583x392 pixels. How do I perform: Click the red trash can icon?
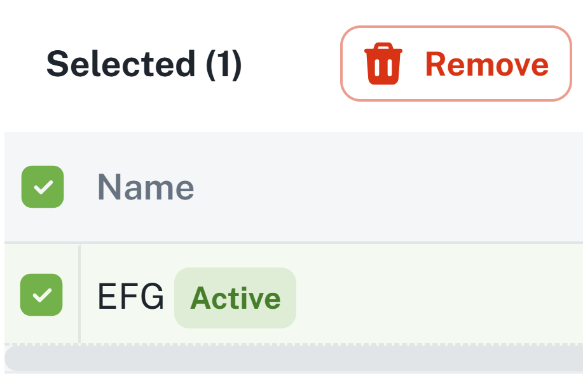click(x=383, y=64)
